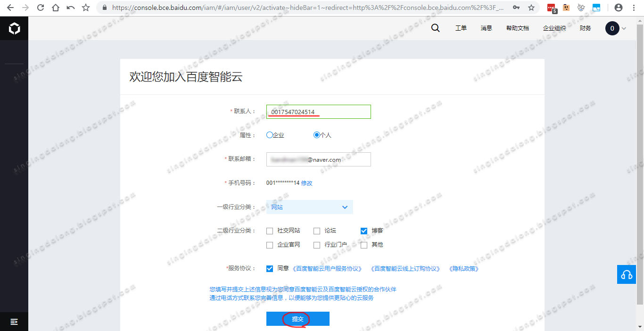The image size is (644, 331).
Task: Click the 联系人 input field
Action: pyautogui.click(x=319, y=112)
